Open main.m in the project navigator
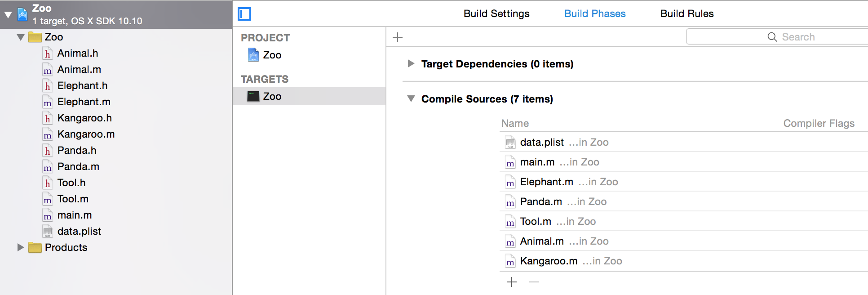This screenshot has width=868, height=295. point(75,215)
